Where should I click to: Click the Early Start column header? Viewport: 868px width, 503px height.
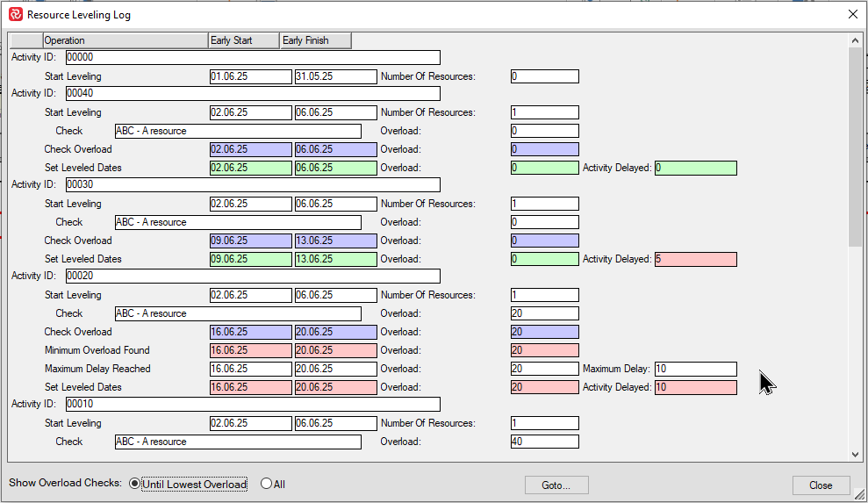click(x=244, y=40)
